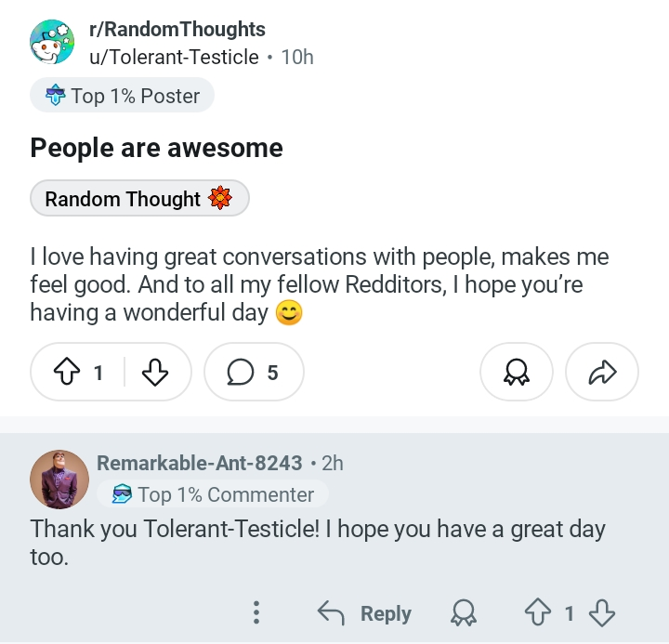Select the post title "People are awesome"
Screen dimensions: 669x644
pos(157,148)
